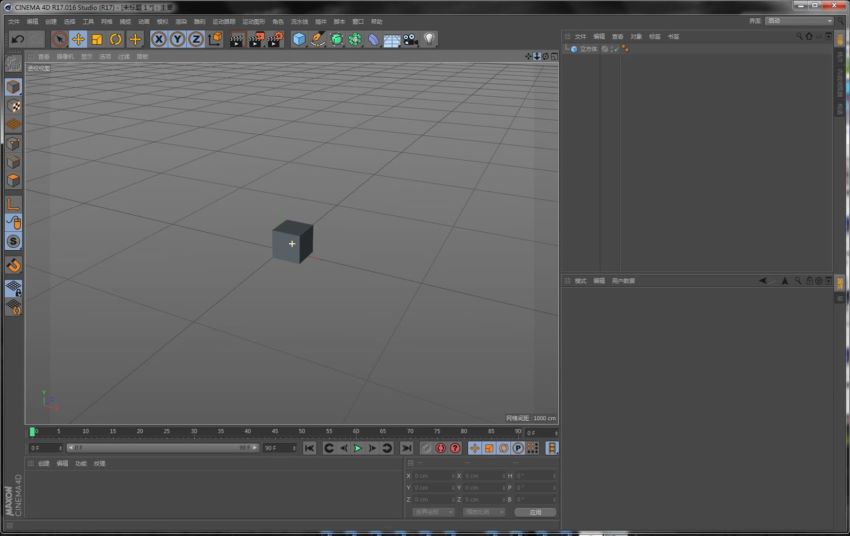
Task: Render the active view with clapperboard icon
Action: coord(236,39)
